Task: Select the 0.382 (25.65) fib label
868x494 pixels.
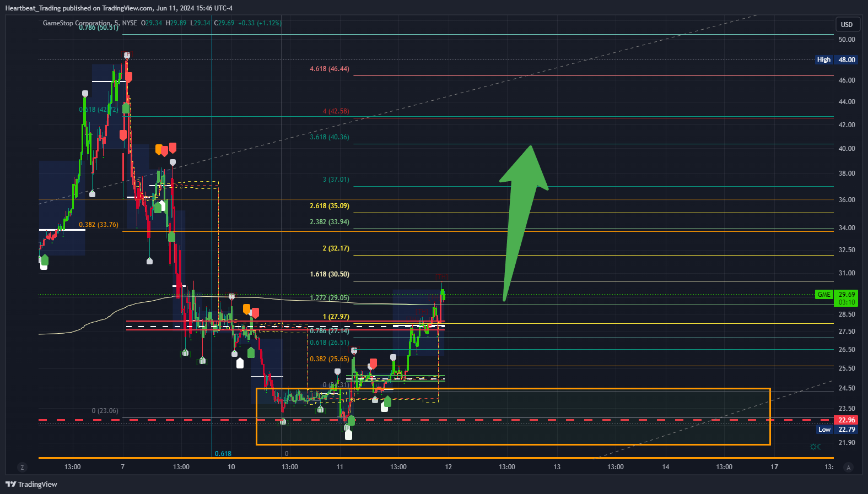Action: tap(330, 359)
